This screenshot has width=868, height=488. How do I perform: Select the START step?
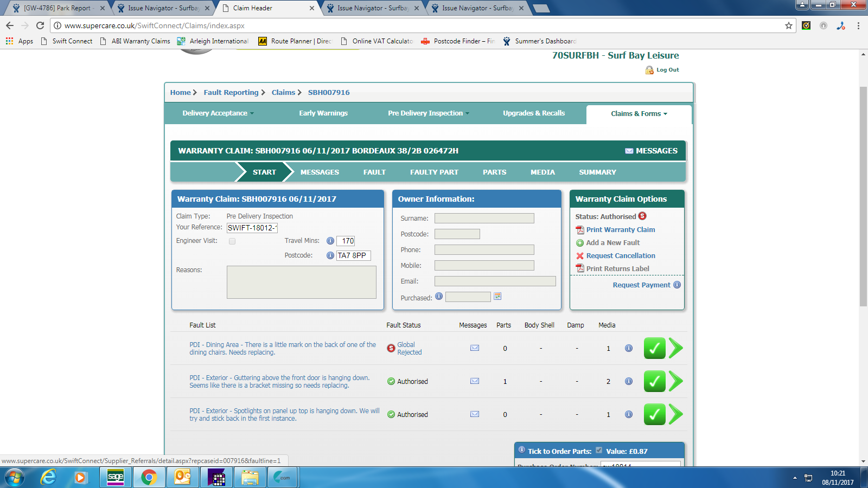264,172
